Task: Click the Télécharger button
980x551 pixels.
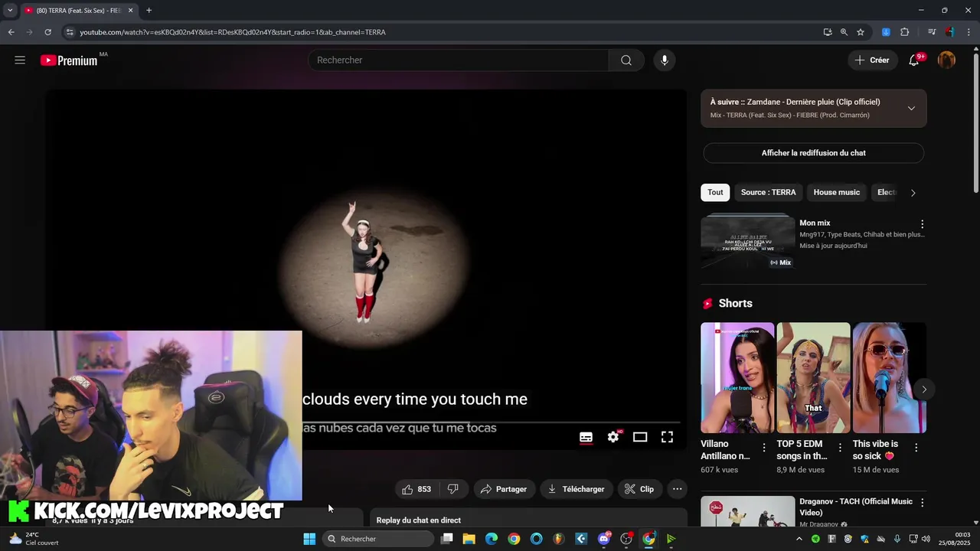Action: click(576, 489)
